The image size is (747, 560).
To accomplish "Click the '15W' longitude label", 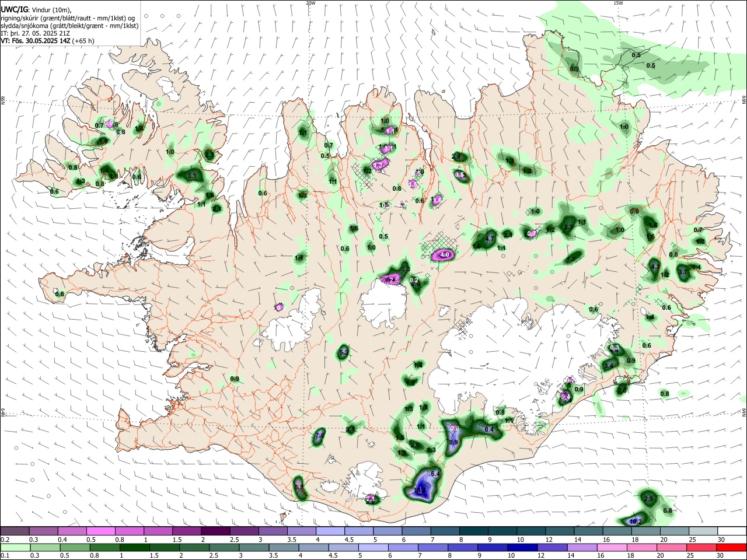I will (x=618, y=3).
